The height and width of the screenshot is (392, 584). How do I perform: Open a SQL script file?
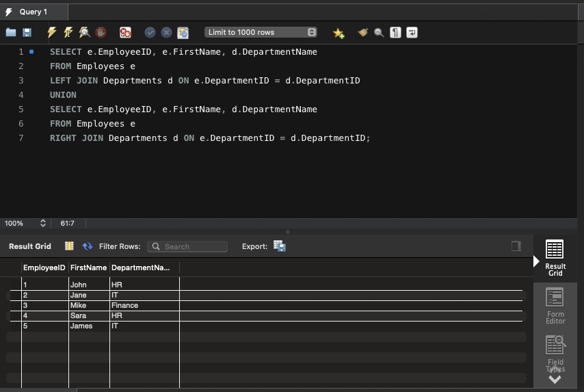[x=11, y=32]
